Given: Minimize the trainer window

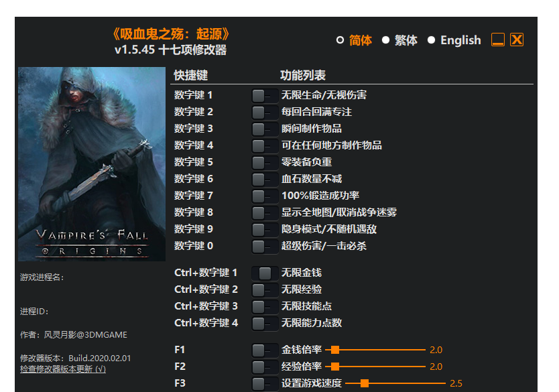Looking at the screenshot, I should [498, 40].
